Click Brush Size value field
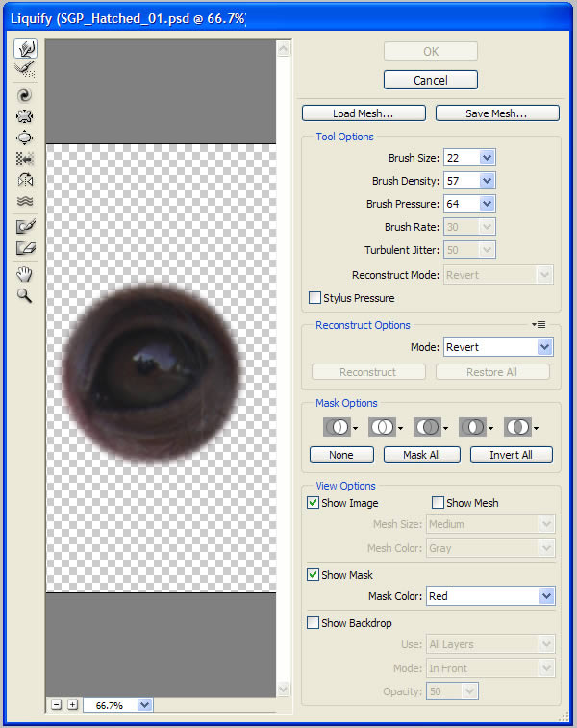Image resolution: width=577 pixels, height=728 pixels. (462, 158)
